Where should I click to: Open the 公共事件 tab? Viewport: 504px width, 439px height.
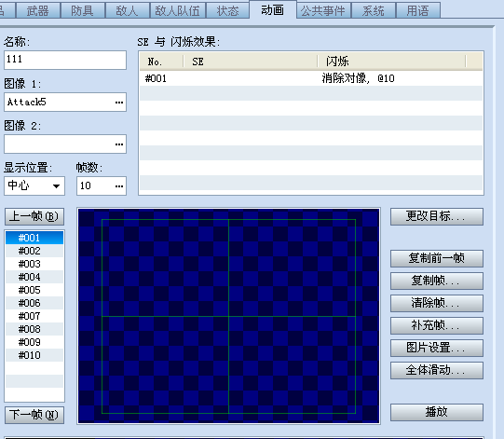[x=323, y=10]
